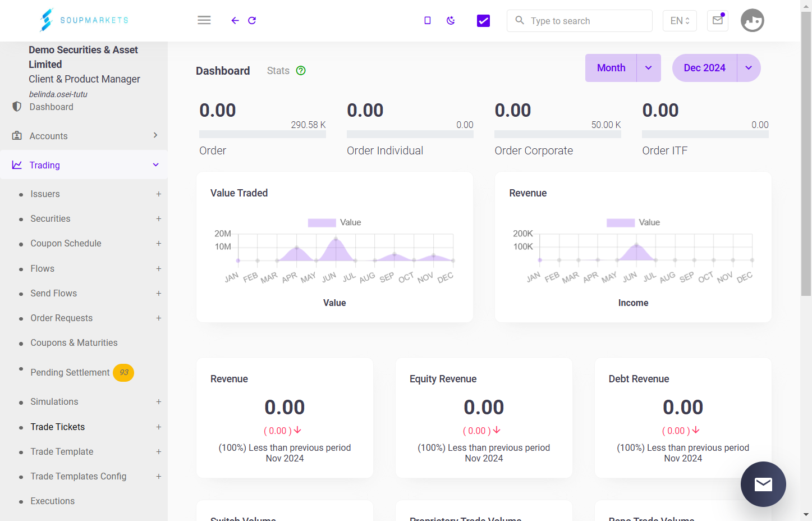Expand Simulations with the plus icon
Screen dimensions: 812x521
click(x=159, y=402)
